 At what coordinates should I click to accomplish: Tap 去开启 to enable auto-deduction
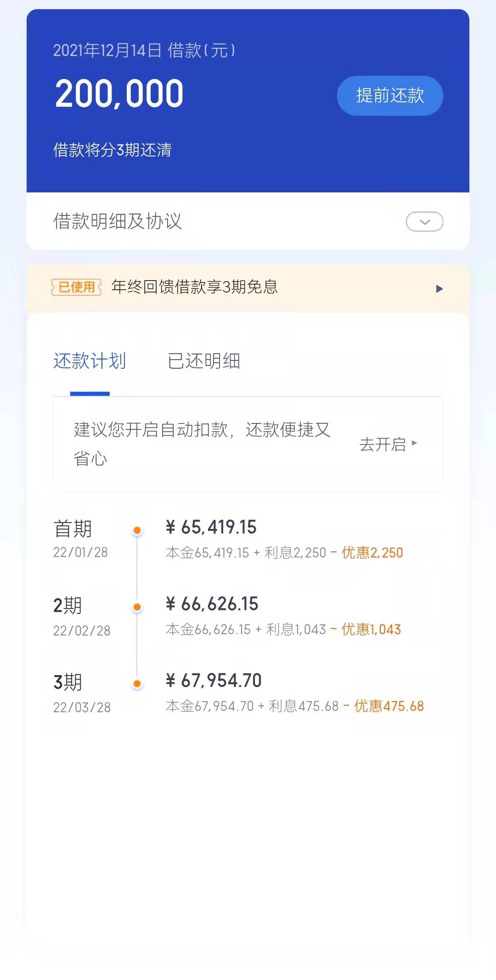[x=383, y=444]
